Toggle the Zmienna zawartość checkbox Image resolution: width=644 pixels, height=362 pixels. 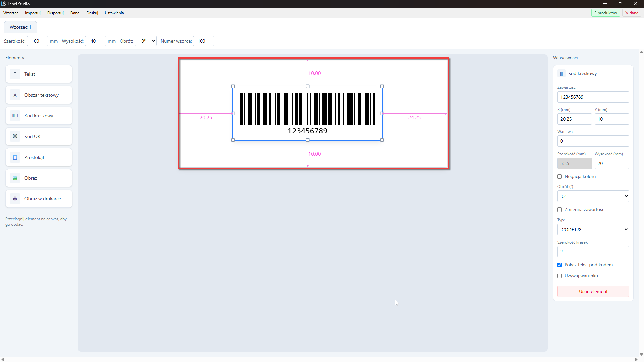[559, 210]
